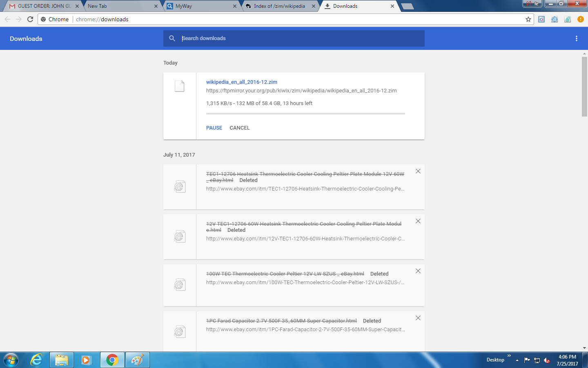Screen dimensions: 588x368
Task: Click the site info icon beside "Chrome" in address bar
Action: point(43,19)
